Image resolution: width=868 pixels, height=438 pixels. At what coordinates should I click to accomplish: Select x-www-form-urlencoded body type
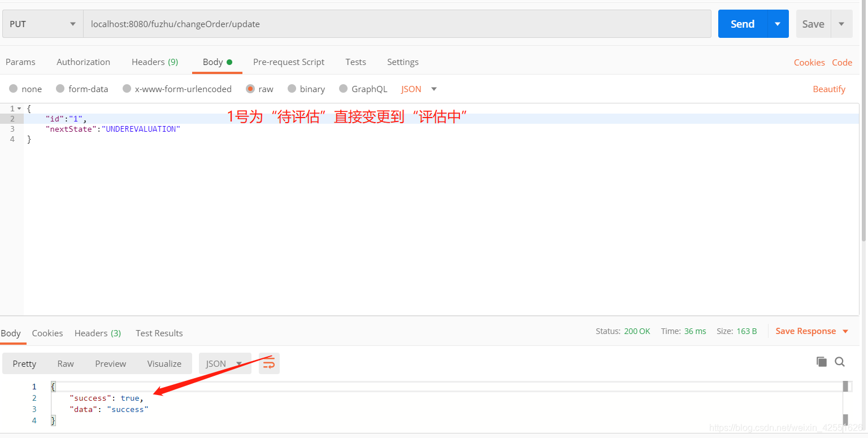coord(177,89)
